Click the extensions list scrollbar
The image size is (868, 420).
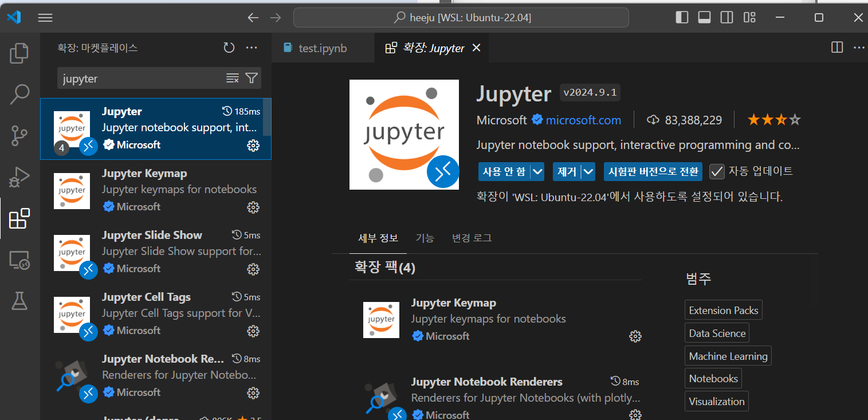[x=267, y=117]
